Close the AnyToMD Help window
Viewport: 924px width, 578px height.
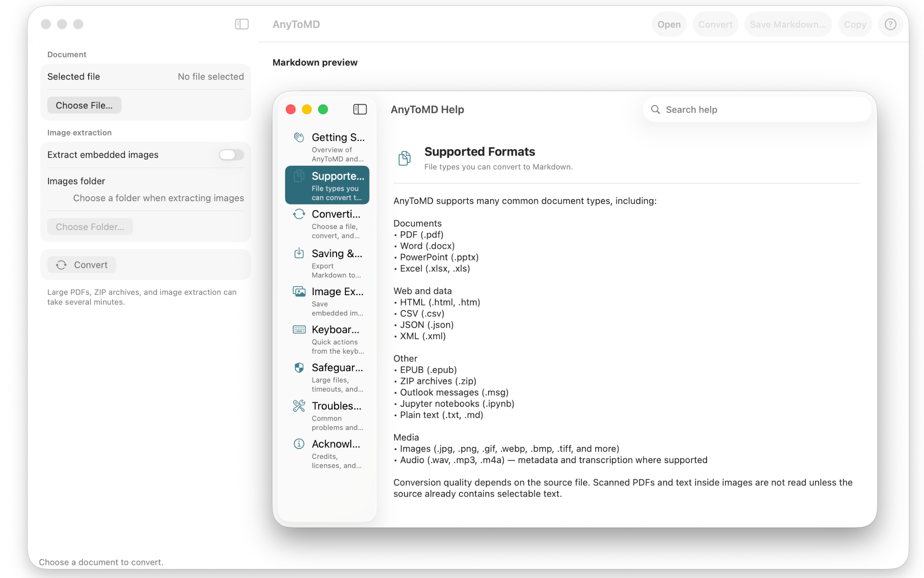[291, 109]
